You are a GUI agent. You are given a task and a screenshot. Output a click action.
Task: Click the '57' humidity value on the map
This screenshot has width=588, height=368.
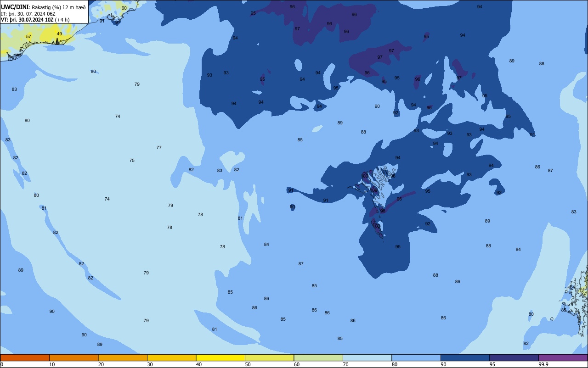tap(28, 37)
